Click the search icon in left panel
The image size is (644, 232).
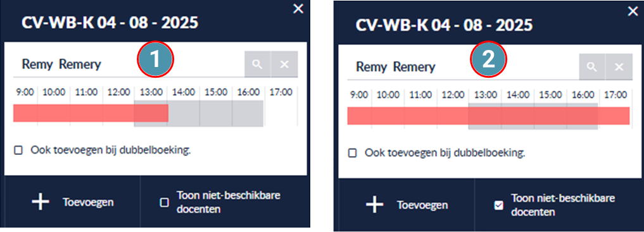tap(258, 64)
